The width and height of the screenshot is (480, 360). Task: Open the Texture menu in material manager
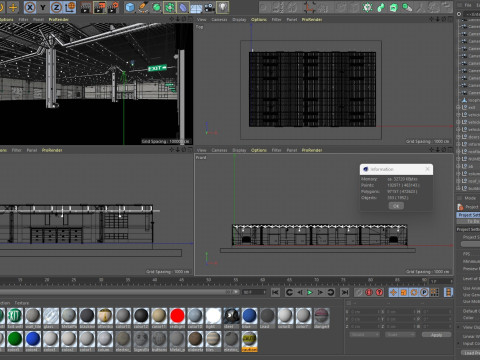(x=22, y=303)
